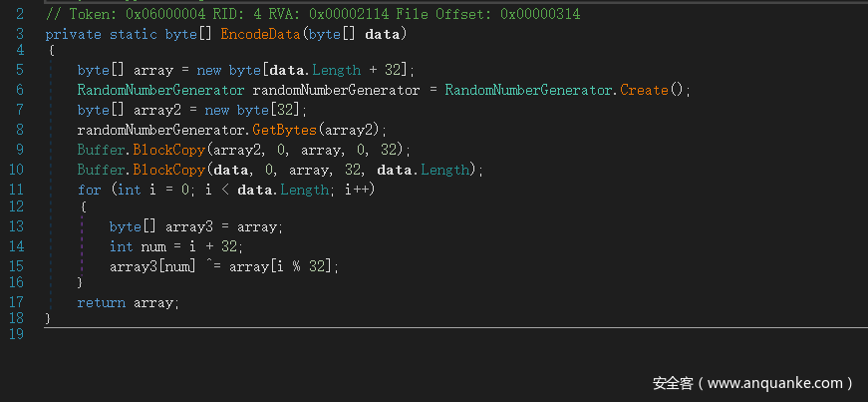Viewport: 868px width, 402px height.
Task: Click the for keyword on line 11
Action: click(89, 190)
